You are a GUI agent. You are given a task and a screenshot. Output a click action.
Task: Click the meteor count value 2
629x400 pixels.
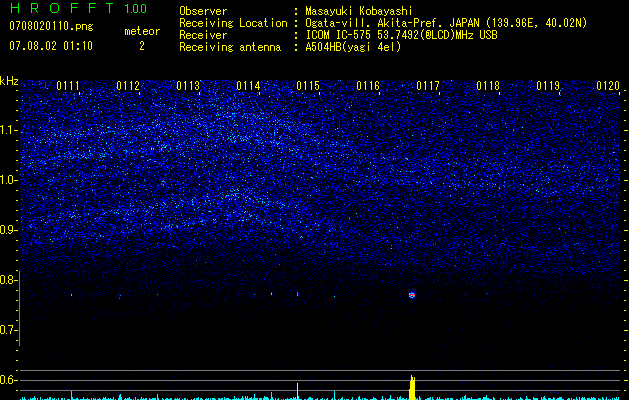142,46
